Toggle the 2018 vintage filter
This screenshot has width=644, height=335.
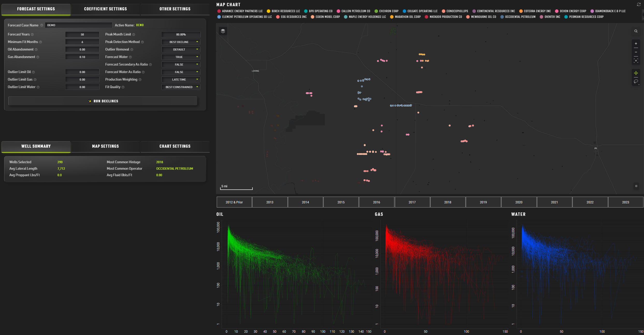click(x=447, y=202)
